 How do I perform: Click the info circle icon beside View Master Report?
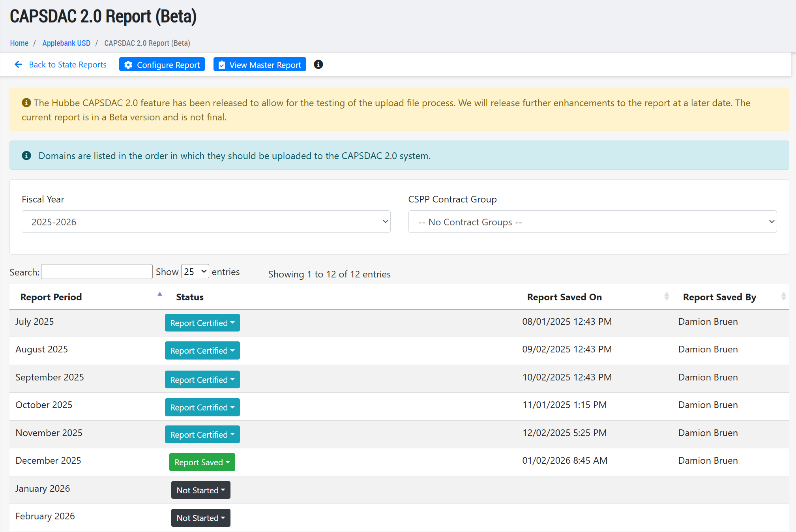tap(318, 64)
